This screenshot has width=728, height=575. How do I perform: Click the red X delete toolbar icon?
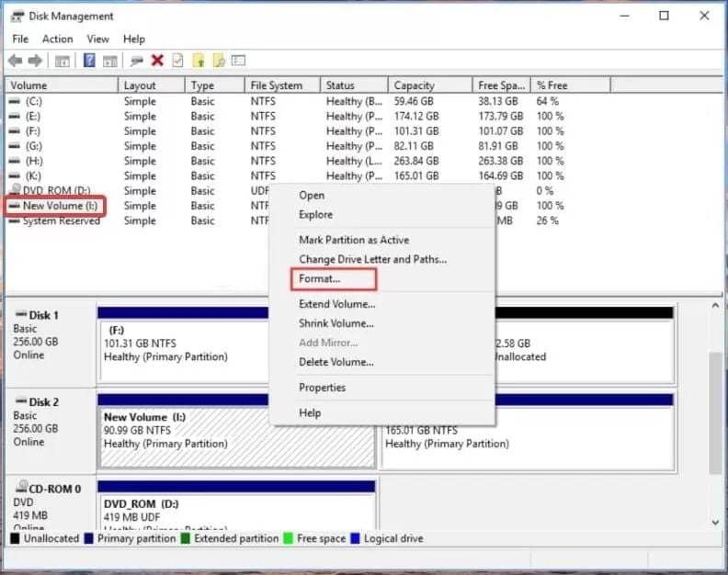(157, 61)
